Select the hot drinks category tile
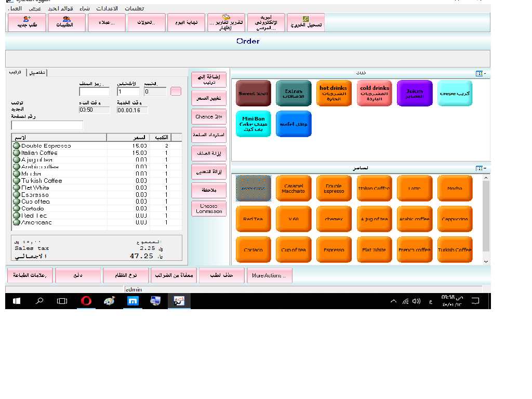The height and width of the screenshot is (399, 532). [x=334, y=94]
